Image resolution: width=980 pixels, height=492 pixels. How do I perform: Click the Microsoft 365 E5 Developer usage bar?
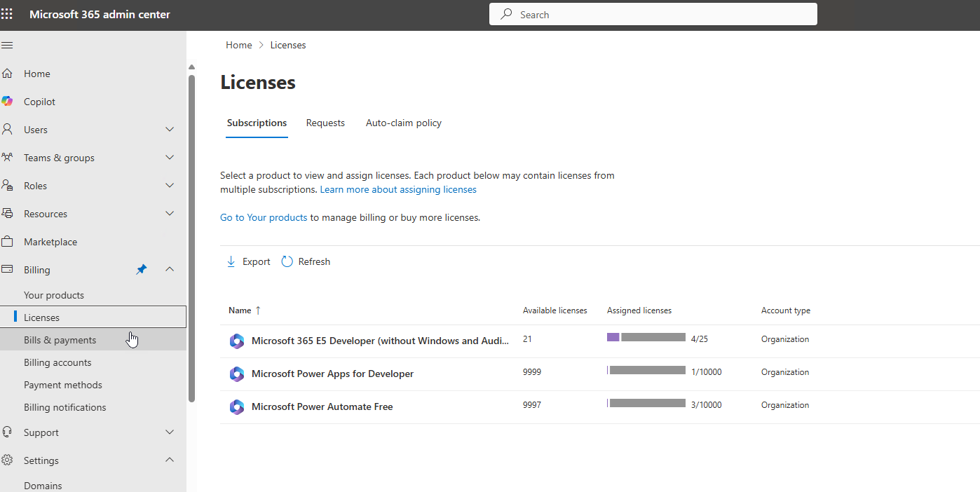point(646,338)
